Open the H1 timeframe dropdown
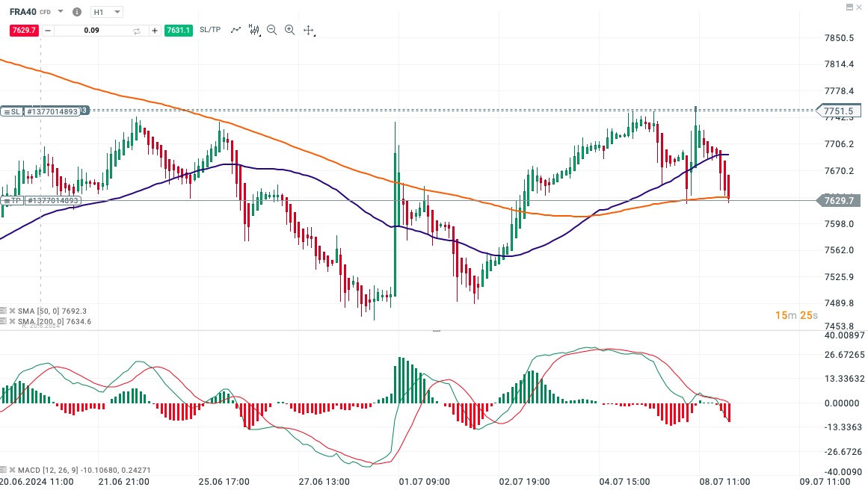Screen dimensions: 868x490 (x=107, y=12)
